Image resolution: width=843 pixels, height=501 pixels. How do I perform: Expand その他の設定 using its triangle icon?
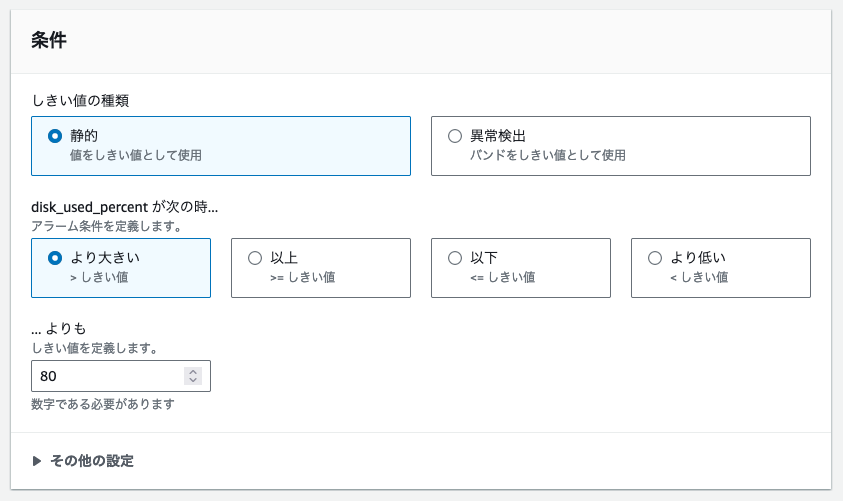(37, 461)
